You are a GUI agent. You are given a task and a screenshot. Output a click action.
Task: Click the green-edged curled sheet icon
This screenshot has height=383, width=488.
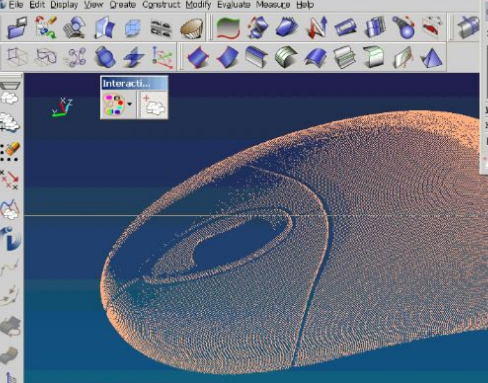point(373,57)
